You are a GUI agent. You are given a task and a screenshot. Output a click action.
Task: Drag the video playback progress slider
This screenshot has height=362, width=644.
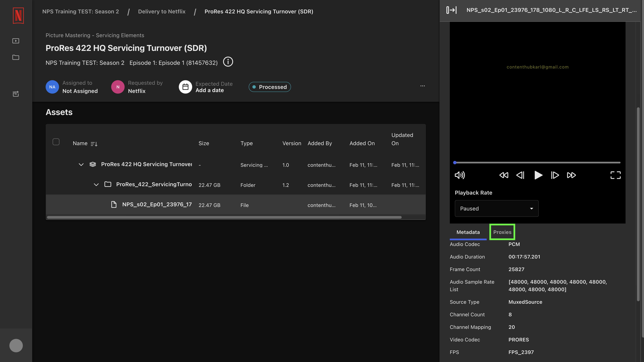click(x=454, y=162)
